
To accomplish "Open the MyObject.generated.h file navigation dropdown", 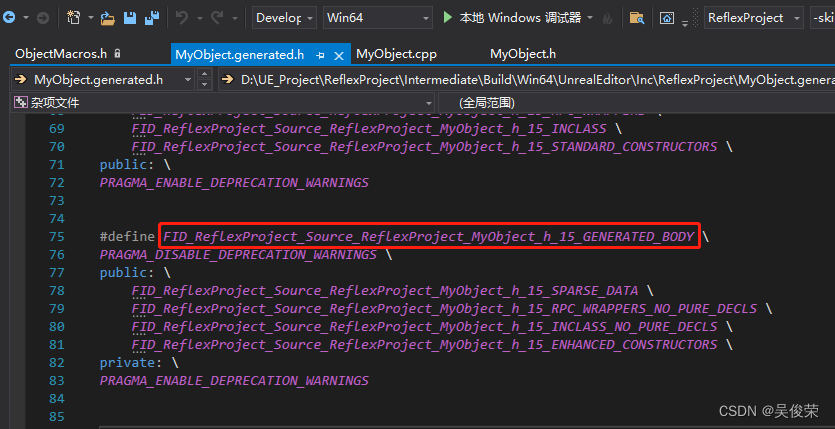I will [103, 80].
